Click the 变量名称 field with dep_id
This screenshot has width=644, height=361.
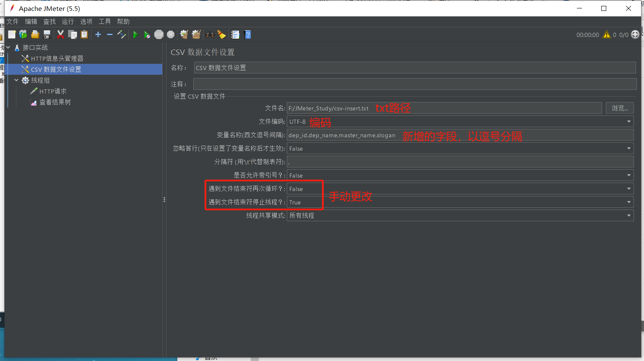(460, 135)
